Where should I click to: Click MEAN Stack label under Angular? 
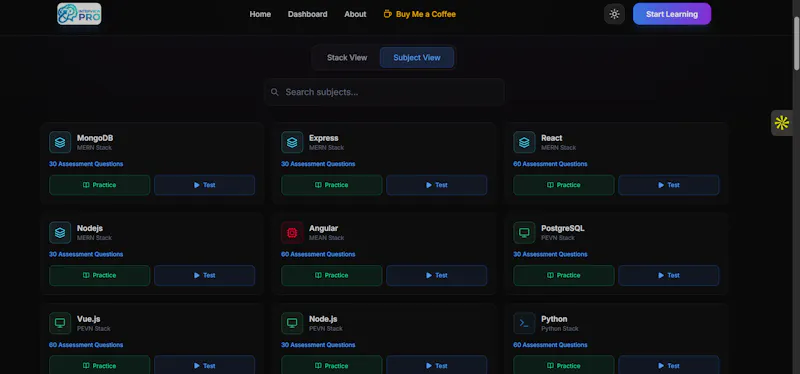pos(327,238)
